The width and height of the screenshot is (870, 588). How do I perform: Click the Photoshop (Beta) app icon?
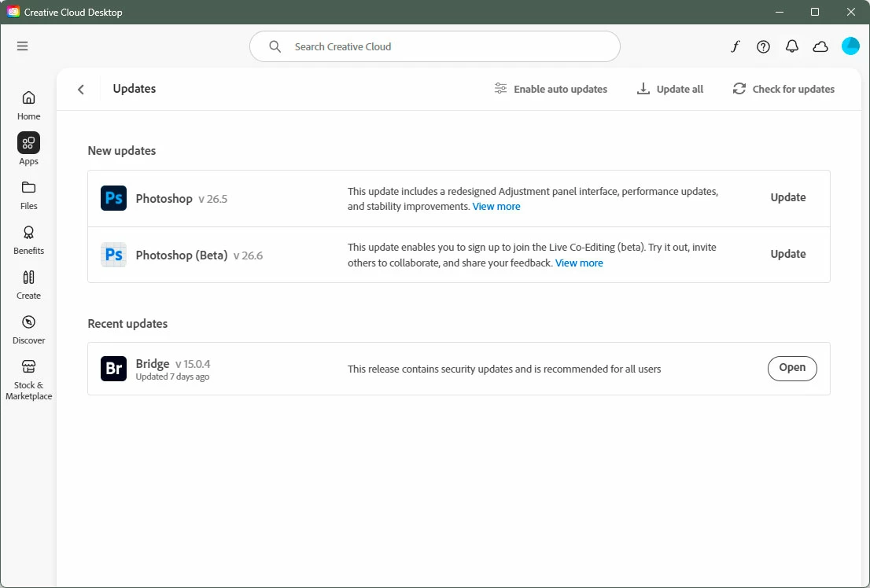[114, 255]
